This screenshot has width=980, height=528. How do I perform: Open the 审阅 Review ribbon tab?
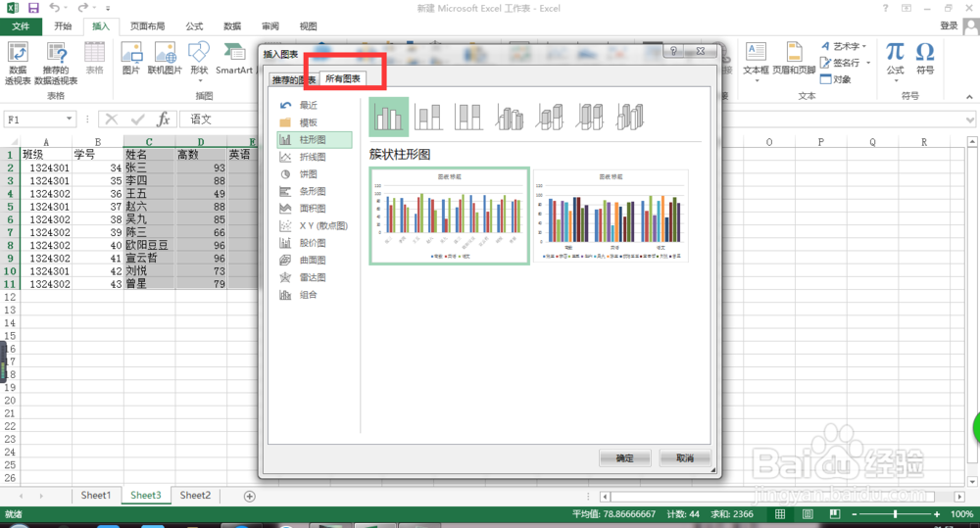270,26
